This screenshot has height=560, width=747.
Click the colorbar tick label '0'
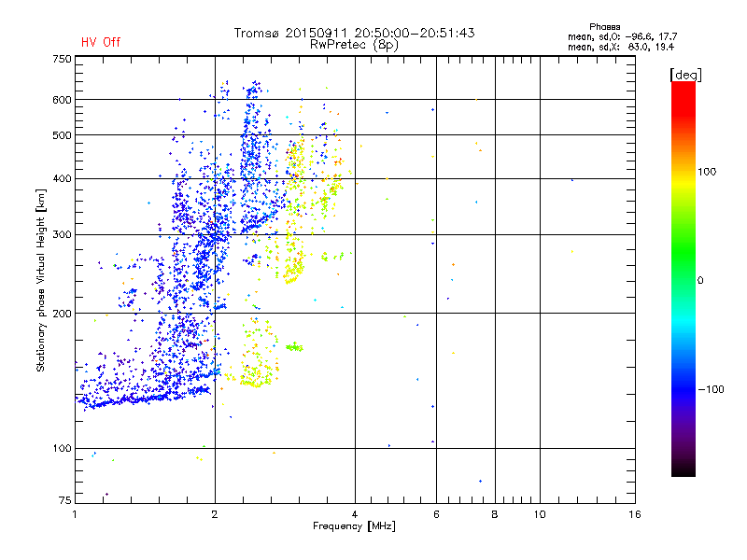point(700,281)
